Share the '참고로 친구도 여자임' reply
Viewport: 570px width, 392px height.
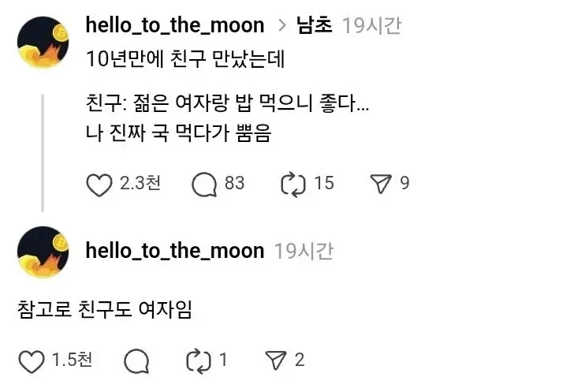click(275, 361)
